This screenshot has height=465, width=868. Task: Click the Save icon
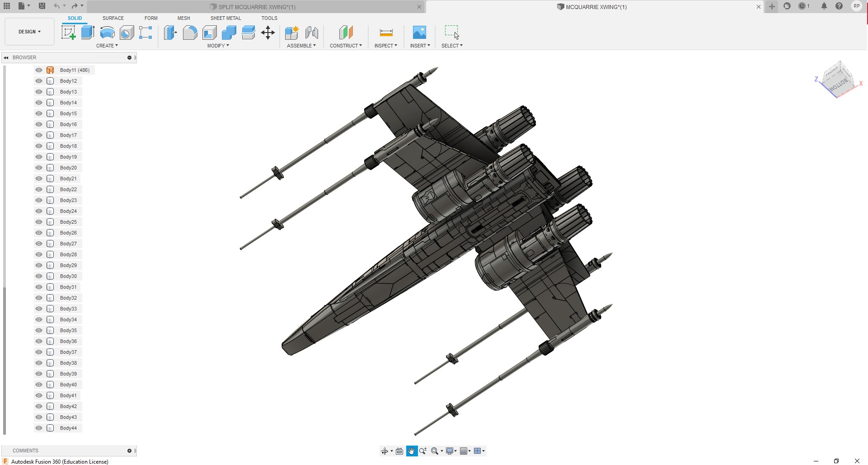coord(42,6)
